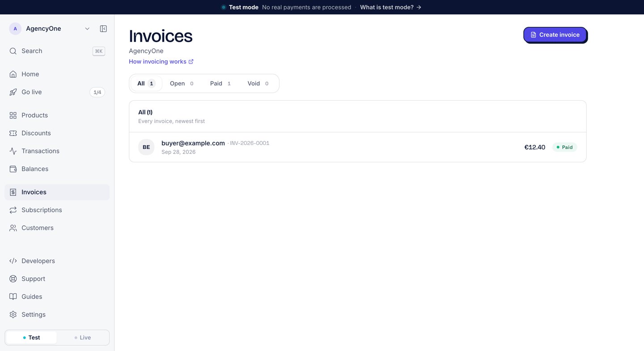Screen dimensions: 644x351
Task: Click the Sep 28, 2026 invoice date
Action: [178, 152]
